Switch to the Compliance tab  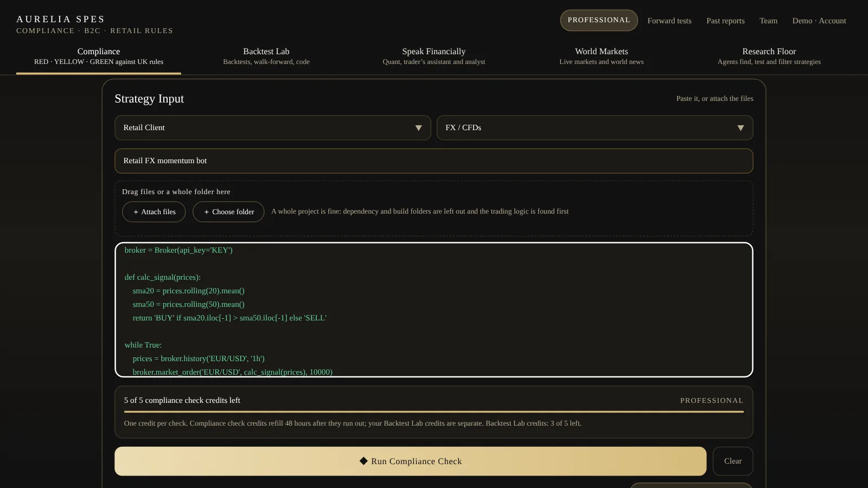click(99, 56)
